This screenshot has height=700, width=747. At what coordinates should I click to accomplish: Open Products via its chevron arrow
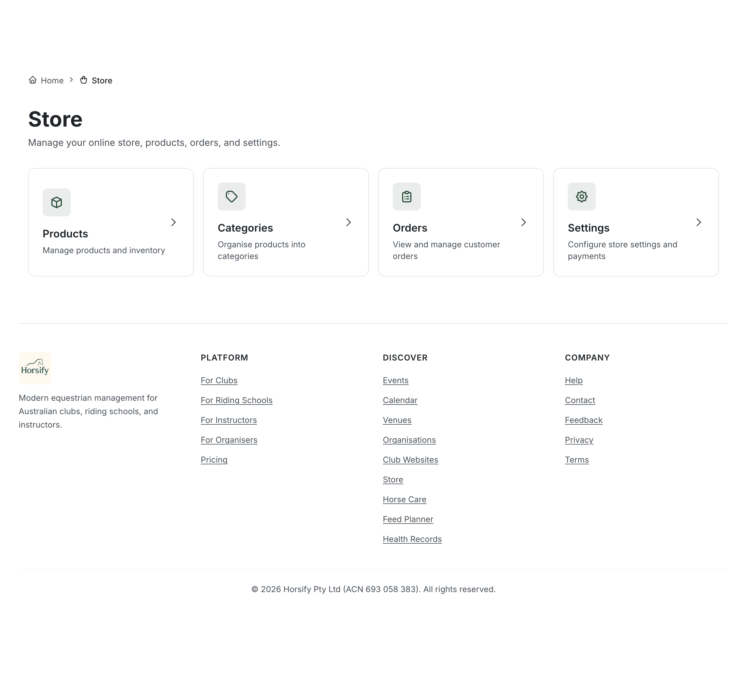(x=173, y=222)
